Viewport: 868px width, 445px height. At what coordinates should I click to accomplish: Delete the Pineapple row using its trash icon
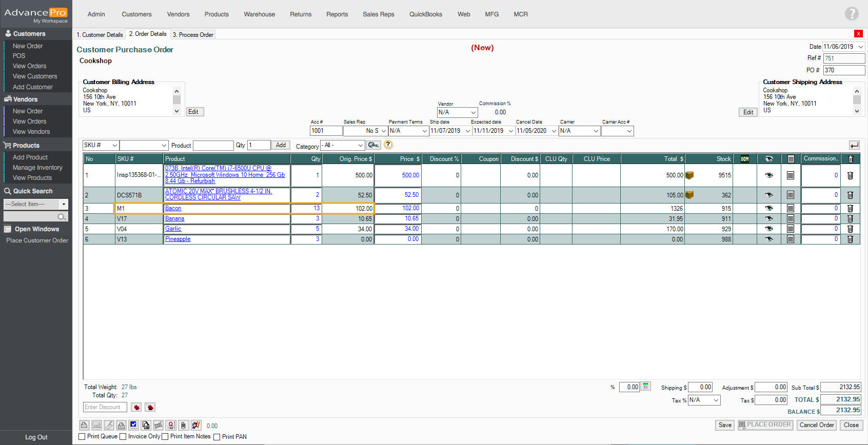coord(850,239)
